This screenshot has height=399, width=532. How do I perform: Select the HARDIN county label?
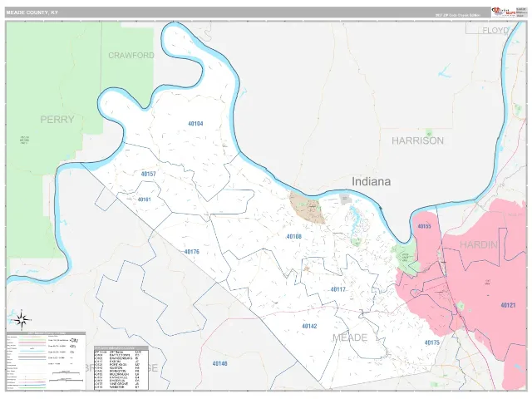pyautogui.click(x=479, y=244)
